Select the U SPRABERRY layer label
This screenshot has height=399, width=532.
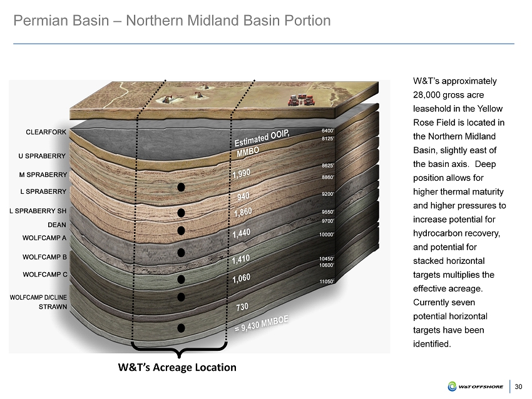[43, 155]
